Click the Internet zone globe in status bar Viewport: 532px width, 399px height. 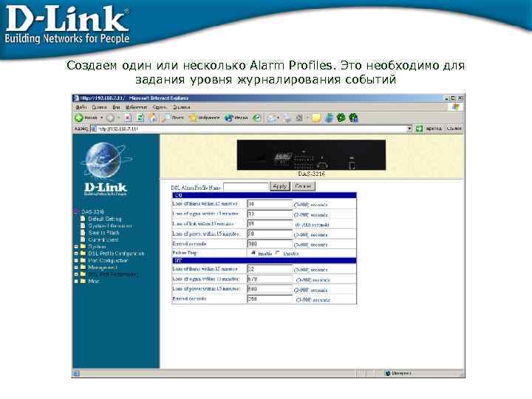[x=387, y=373]
